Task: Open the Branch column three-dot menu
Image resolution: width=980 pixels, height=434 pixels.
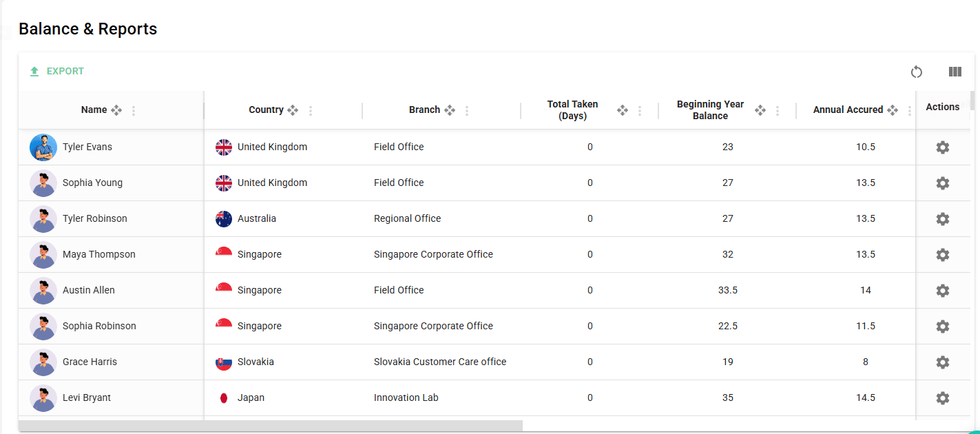Action: tap(467, 111)
